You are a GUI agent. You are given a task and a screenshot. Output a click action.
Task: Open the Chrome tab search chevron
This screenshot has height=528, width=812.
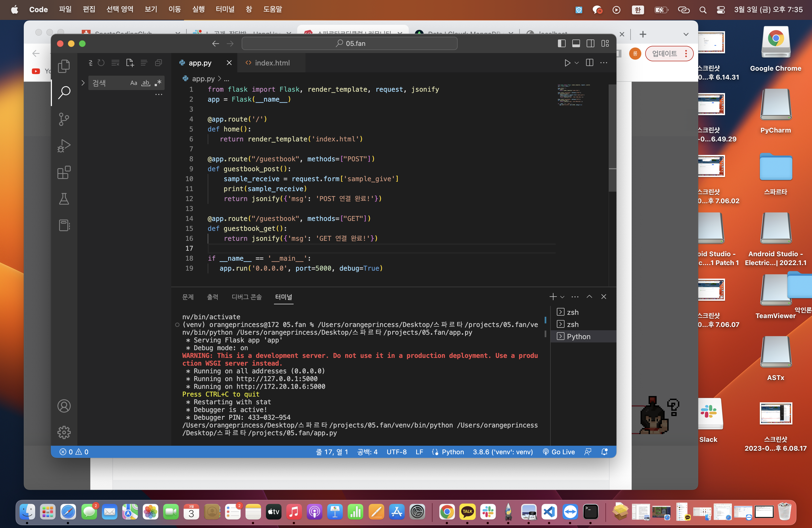pos(686,34)
